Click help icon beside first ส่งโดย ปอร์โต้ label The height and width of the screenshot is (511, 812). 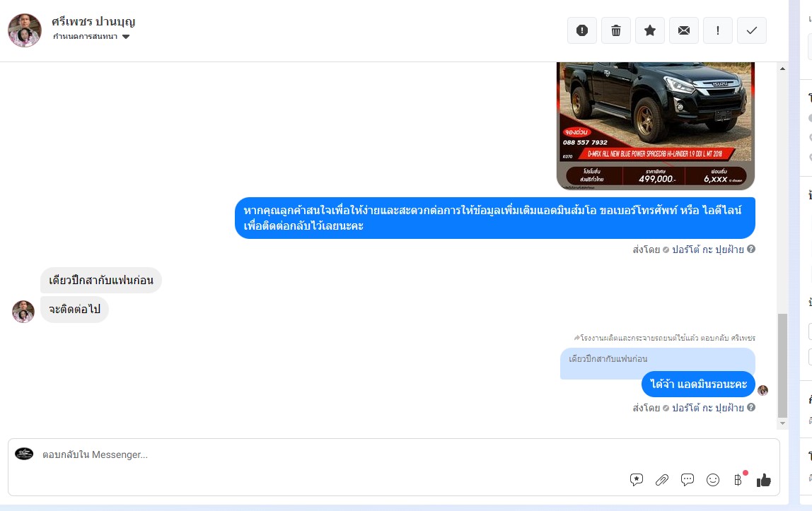tap(751, 249)
